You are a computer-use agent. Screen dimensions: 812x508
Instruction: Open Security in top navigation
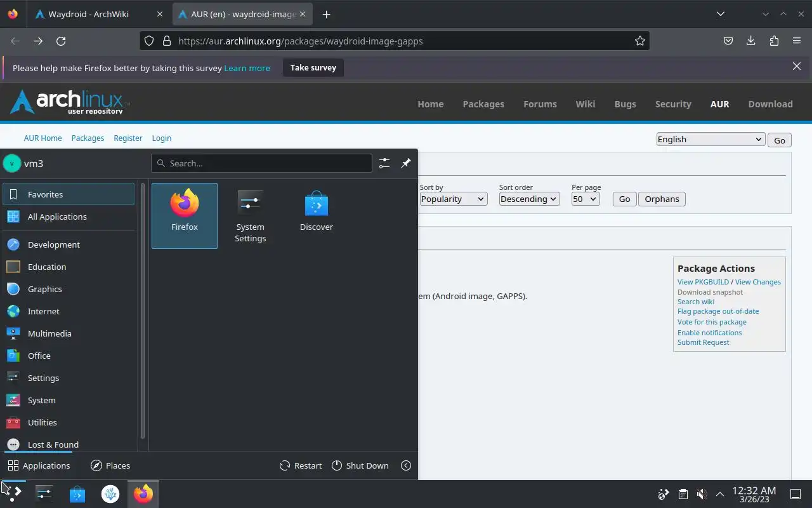click(x=673, y=104)
